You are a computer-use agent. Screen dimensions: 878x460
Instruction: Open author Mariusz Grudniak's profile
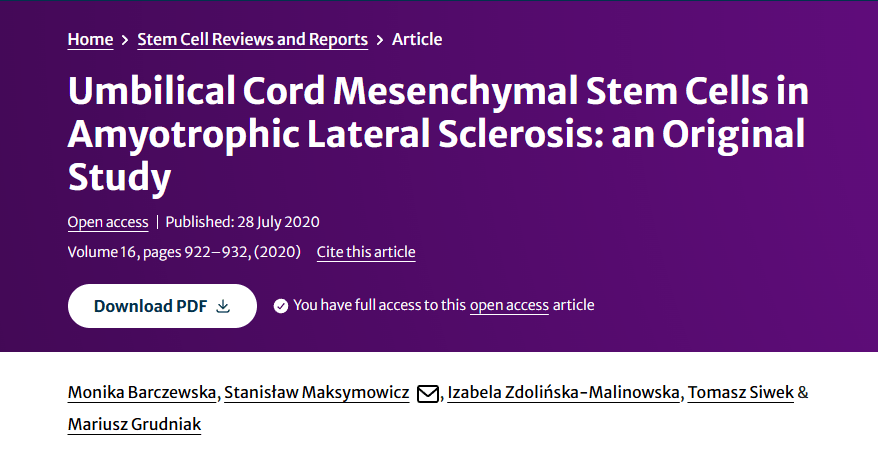134,424
